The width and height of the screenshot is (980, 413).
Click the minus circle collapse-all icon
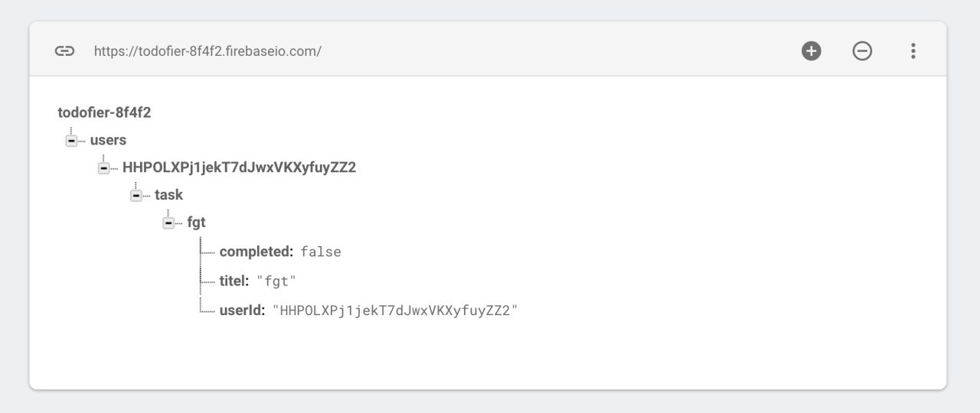click(x=862, y=51)
